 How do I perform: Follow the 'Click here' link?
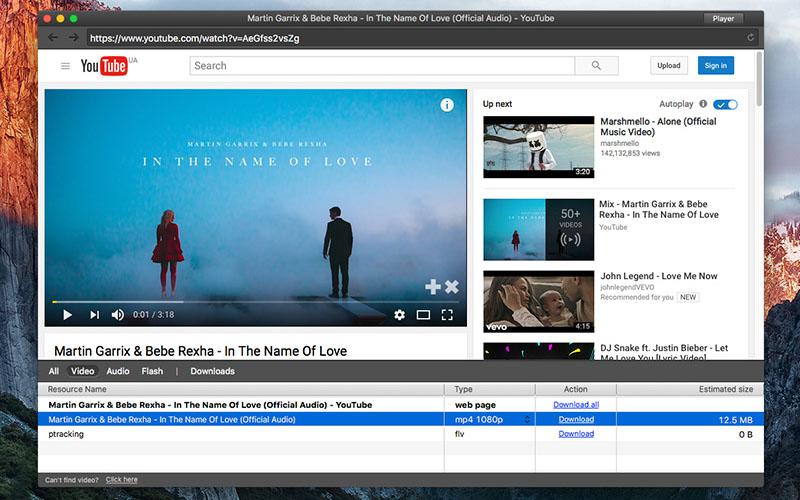(x=121, y=480)
